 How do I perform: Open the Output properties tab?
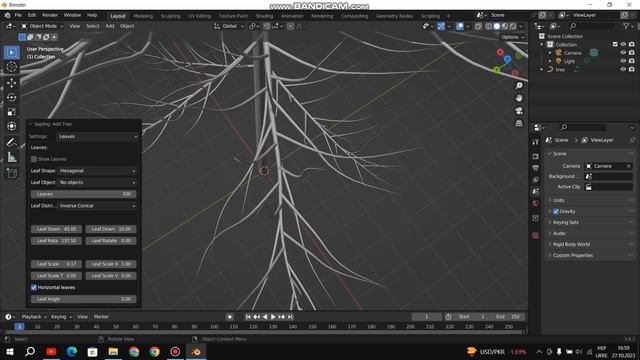tap(536, 168)
